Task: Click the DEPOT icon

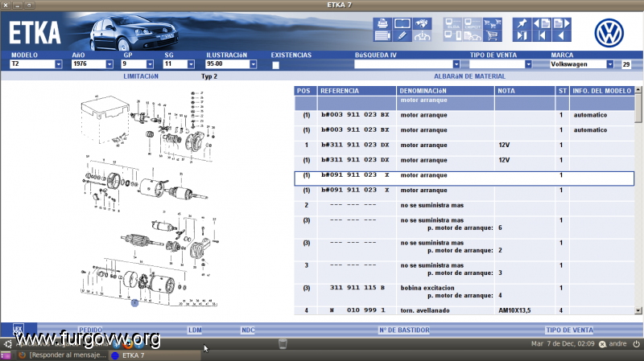Action: [473, 23]
